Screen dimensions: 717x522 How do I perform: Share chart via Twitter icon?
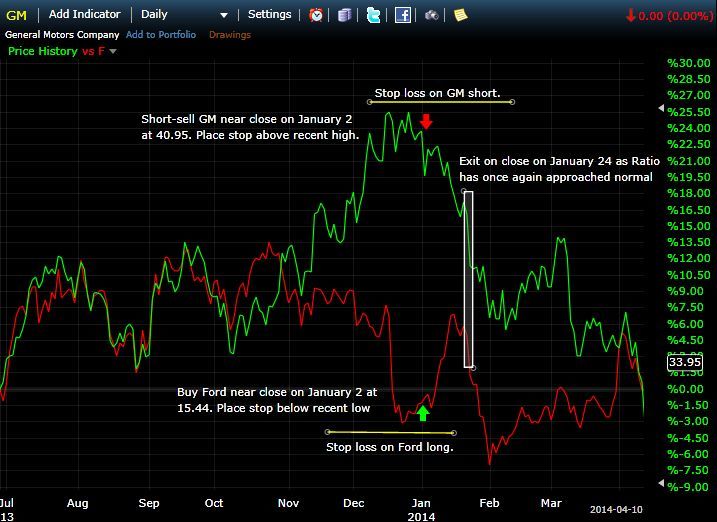(374, 15)
